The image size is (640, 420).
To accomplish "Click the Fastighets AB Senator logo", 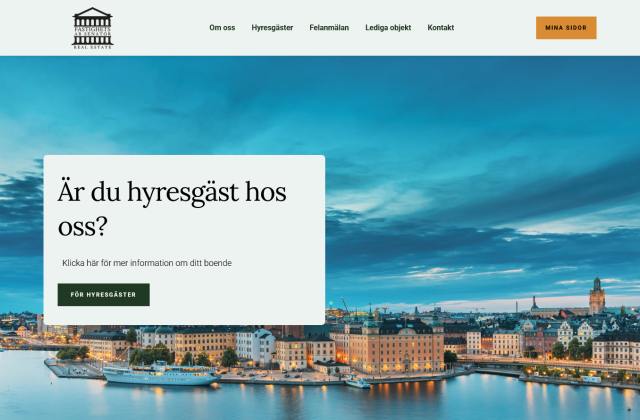I will coord(92,28).
